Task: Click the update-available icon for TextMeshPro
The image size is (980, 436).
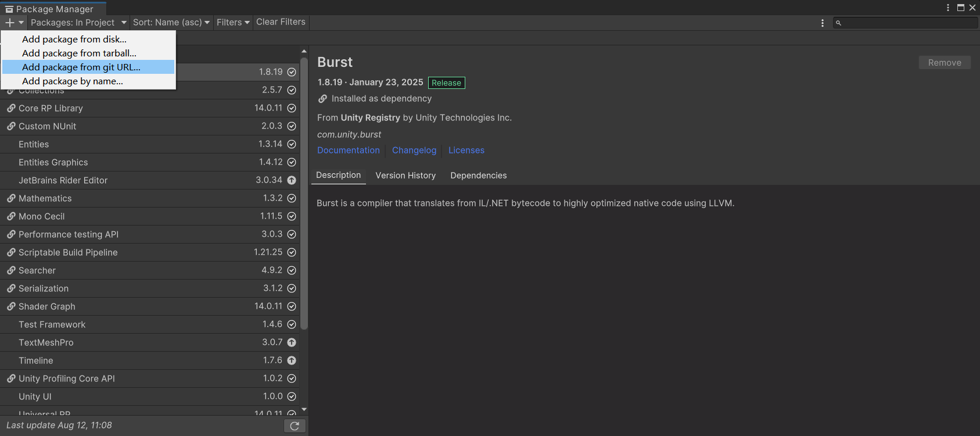Action: click(292, 342)
